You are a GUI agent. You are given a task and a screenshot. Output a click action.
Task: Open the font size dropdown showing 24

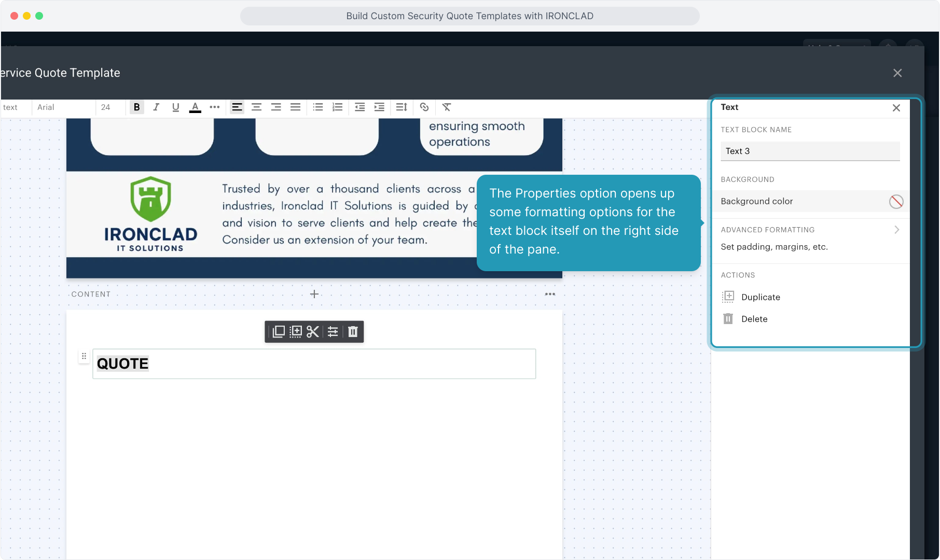[110, 107]
